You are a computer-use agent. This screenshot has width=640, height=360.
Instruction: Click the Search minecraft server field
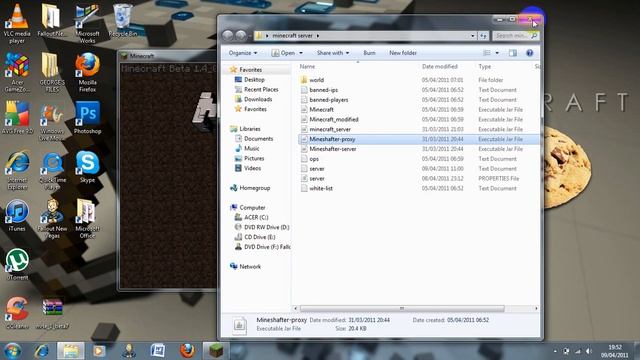click(516, 36)
